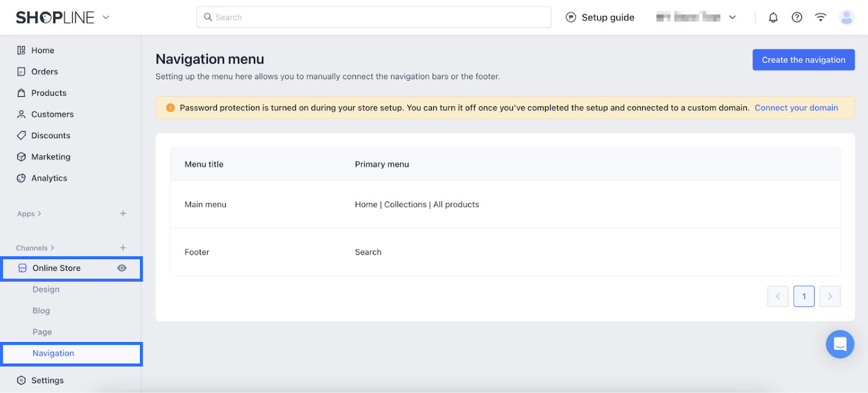Go to the previous page arrow
868x393 pixels.
coord(778,296)
